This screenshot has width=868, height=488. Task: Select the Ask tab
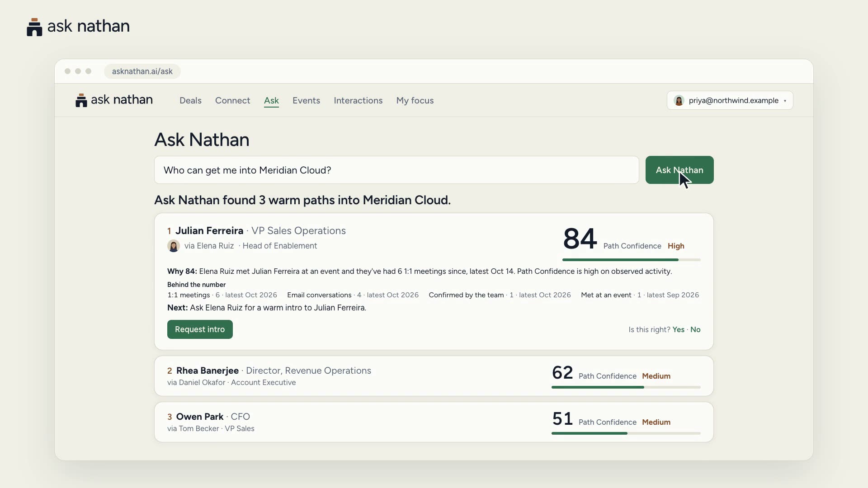coord(271,100)
